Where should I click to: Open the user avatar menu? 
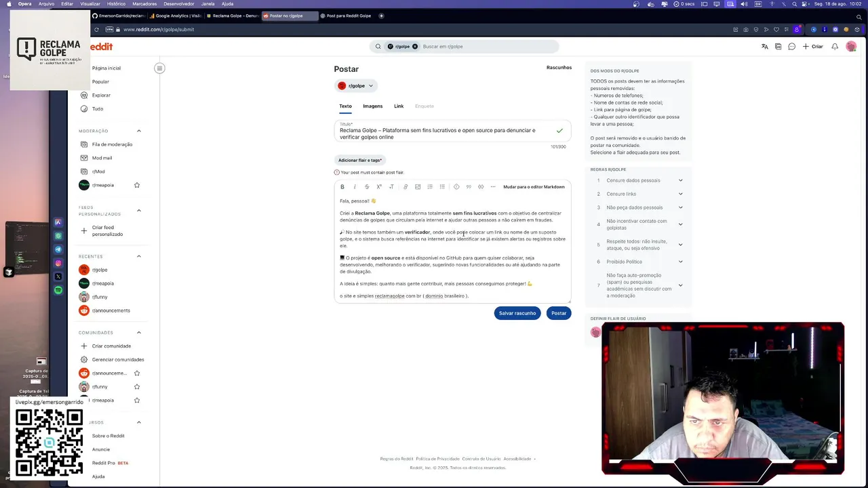[851, 47]
